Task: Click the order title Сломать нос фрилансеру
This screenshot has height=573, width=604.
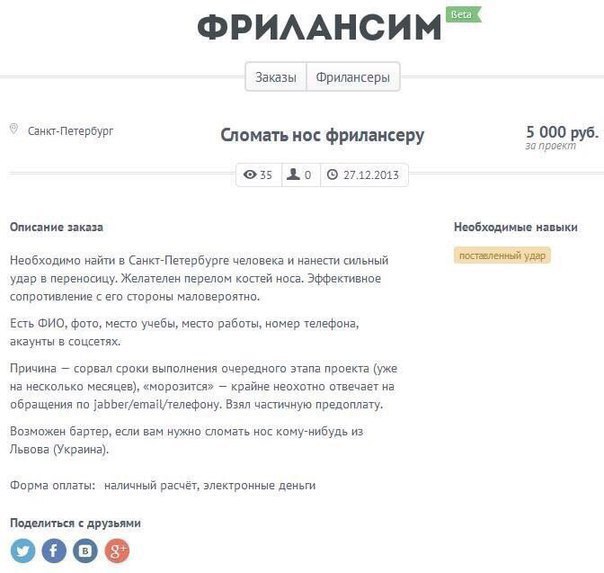Action: [x=322, y=135]
